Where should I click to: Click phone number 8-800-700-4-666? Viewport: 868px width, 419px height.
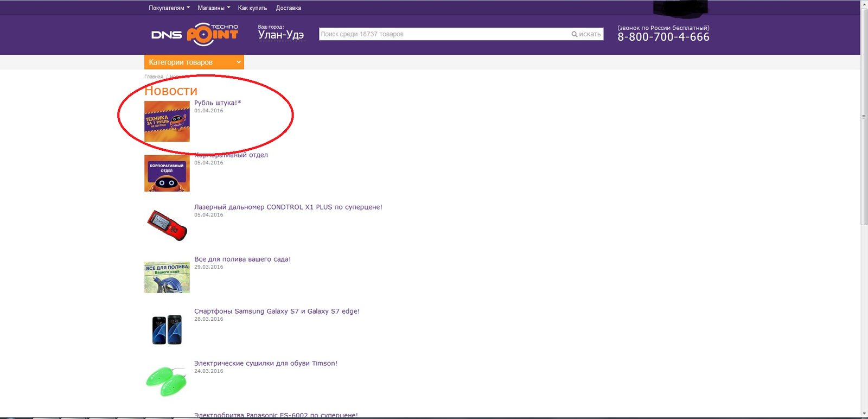click(x=663, y=37)
